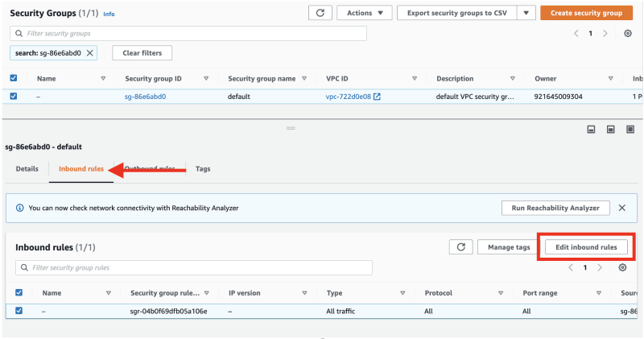644x339 pixels.
Task: Click owner value 921645009304
Action: (x=558, y=97)
